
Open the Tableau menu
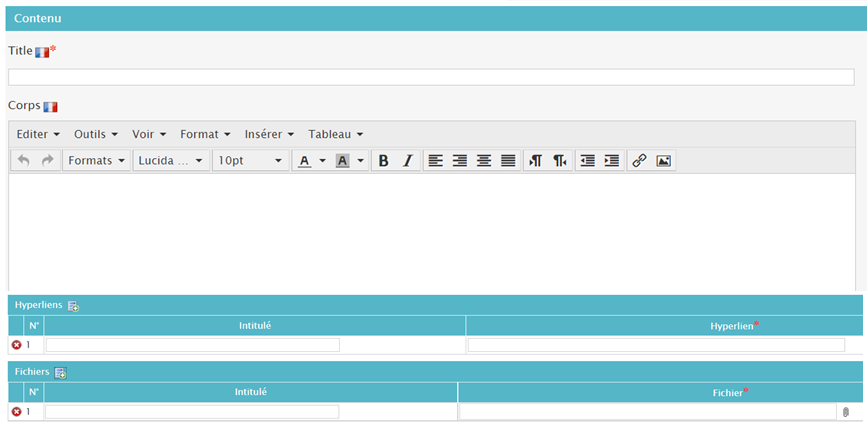335,134
